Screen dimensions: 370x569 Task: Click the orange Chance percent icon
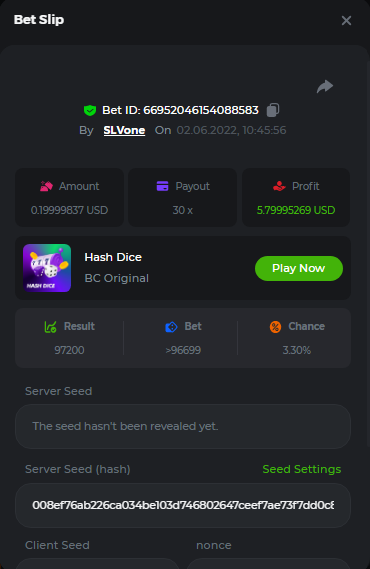coord(275,327)
